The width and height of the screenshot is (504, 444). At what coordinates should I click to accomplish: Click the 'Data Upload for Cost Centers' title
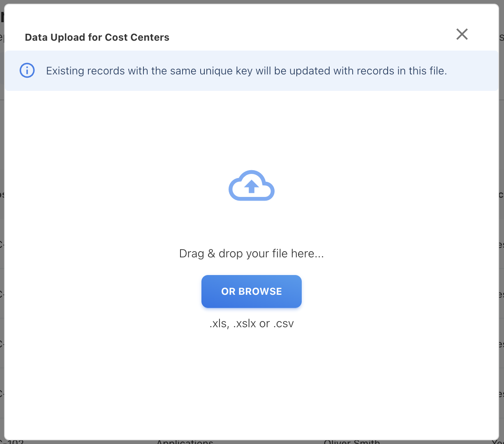pyautogui.click(x=97, y=37)
